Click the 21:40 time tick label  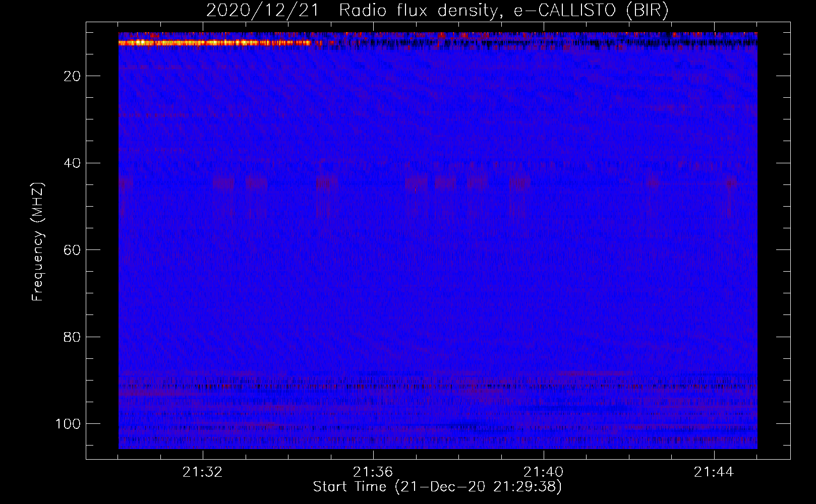coord(544,472)
